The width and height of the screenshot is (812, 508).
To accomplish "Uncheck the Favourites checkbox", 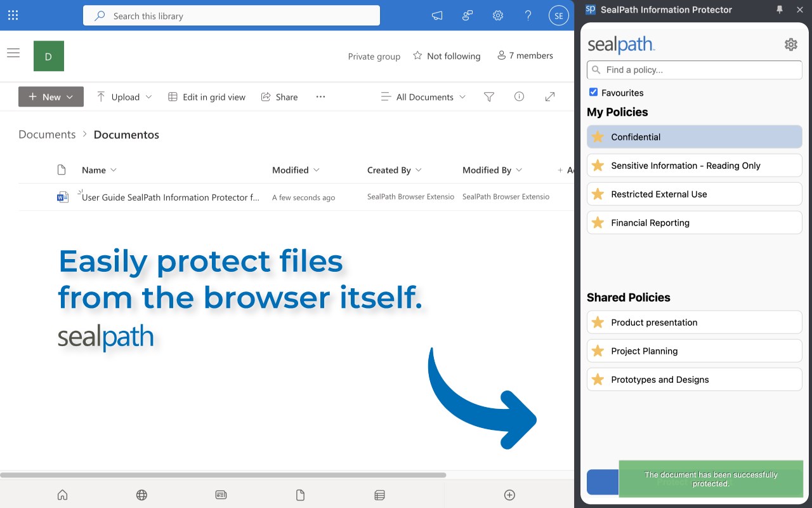I will click(x=593, y=92).
